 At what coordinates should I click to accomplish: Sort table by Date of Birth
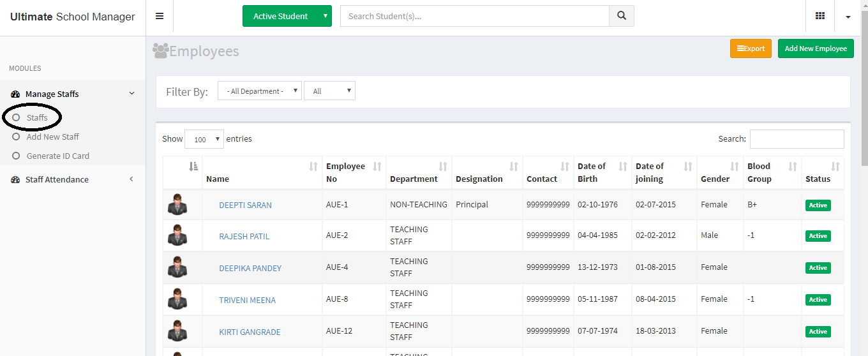603,173
